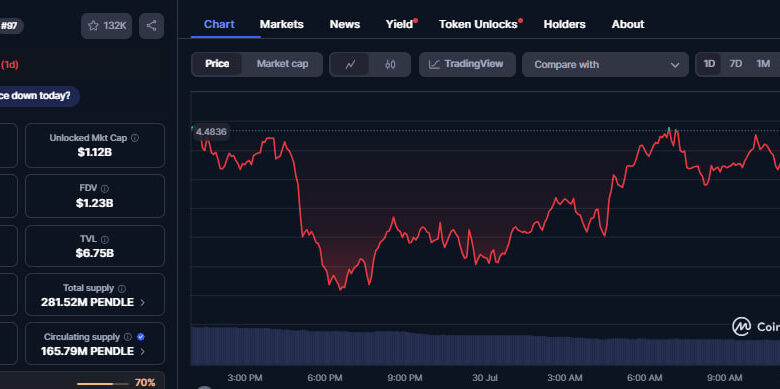Screen dimensions: 780x389
Task: Click the share icon button
Action: click(152, 26)
